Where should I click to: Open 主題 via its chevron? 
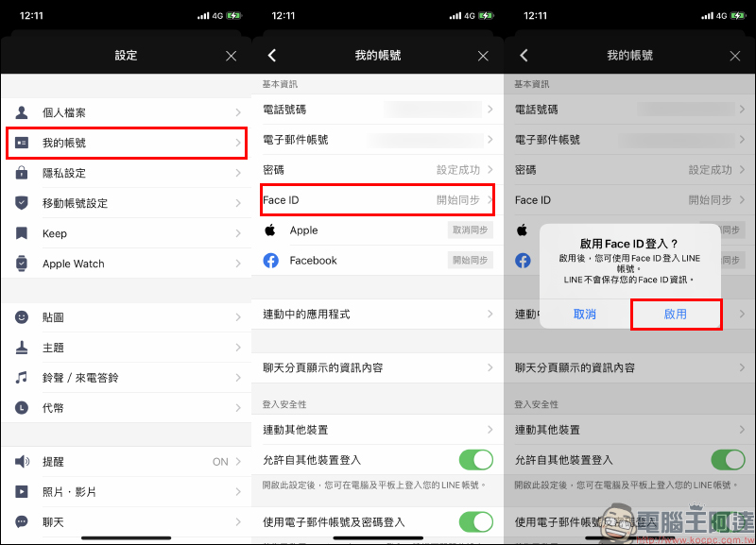click(238, 348)
